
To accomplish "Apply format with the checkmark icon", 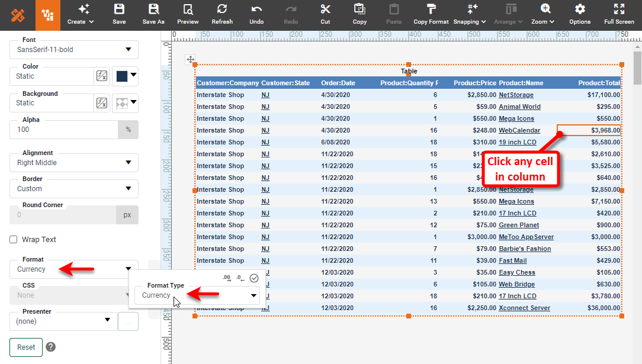I will pyautogui.click(x=254, y=278).
